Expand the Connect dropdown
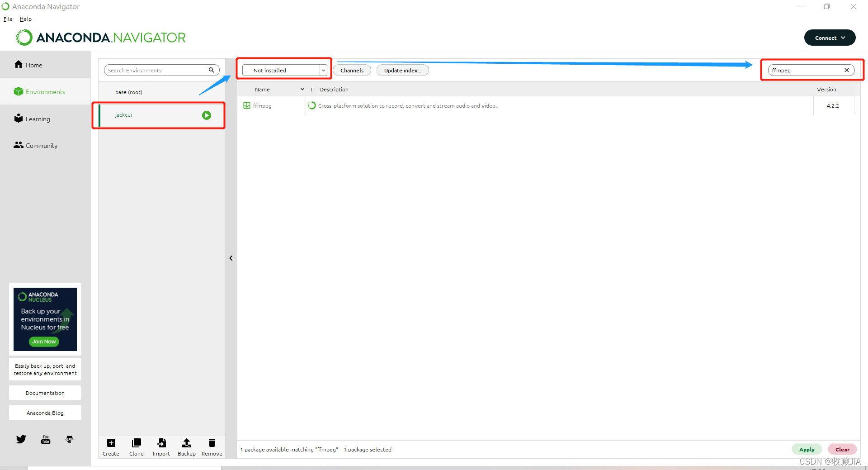 coord(830,38)
